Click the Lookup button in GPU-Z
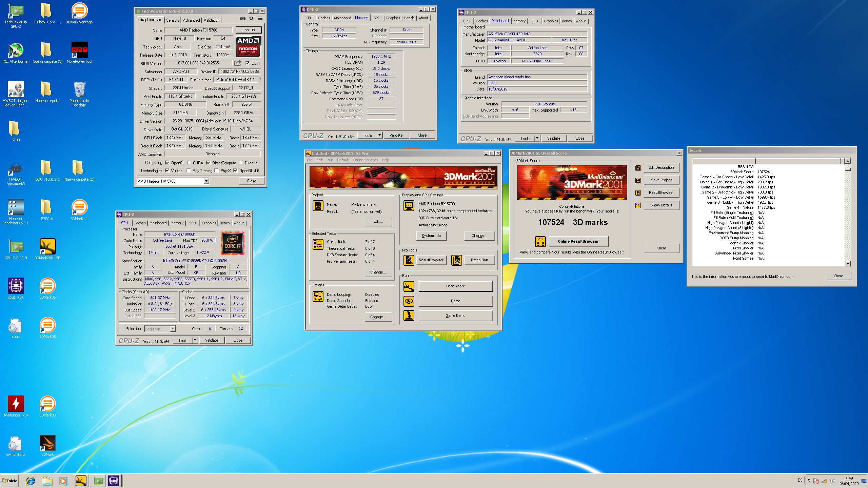This screenshot has height=488, width=868. pyautogui.click(x=249, y=30)
